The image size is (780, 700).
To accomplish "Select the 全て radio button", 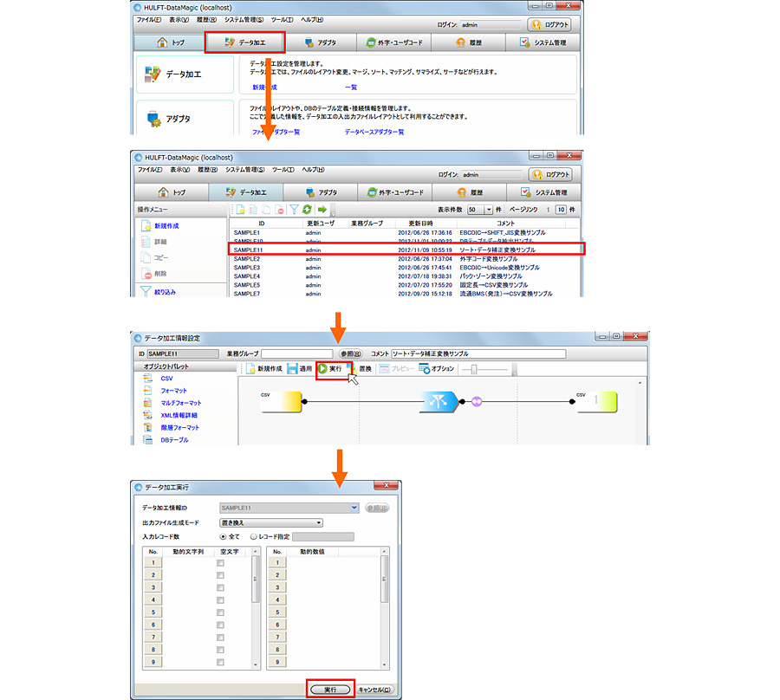I will click(224, 536).
